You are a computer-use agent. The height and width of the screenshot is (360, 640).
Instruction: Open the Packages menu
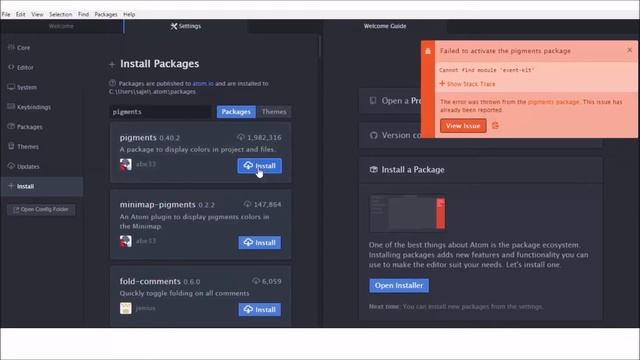(106, 14)
